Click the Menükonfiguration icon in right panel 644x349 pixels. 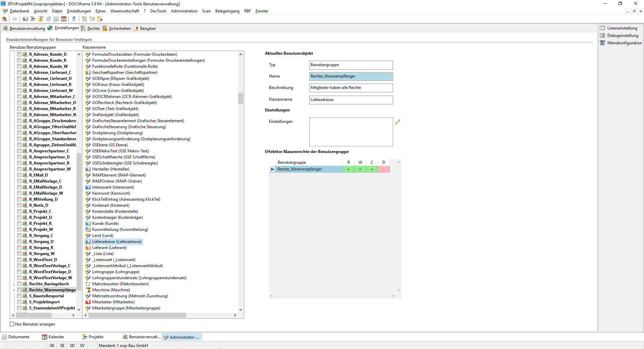tap(602, 43)
